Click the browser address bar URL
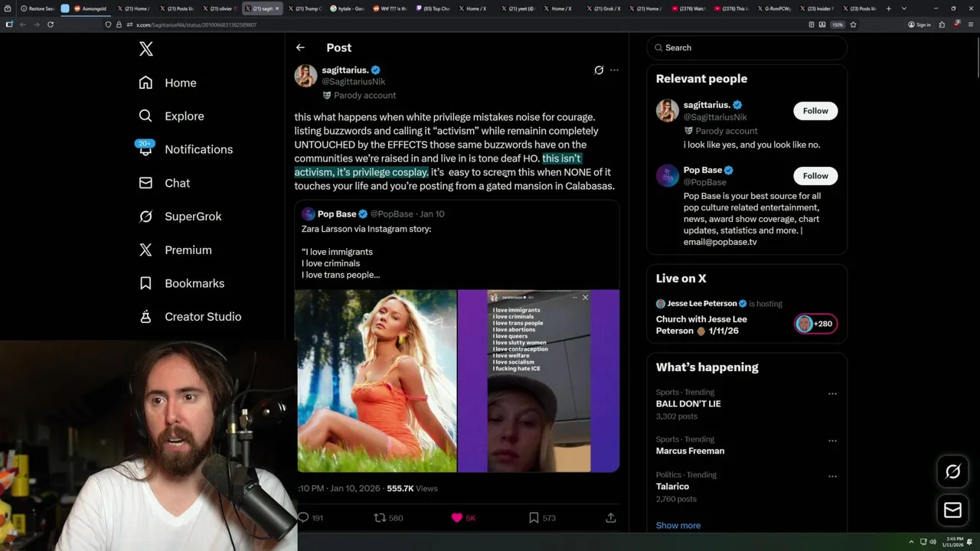Viewport: 980px width, 551px height. tap(196, 24)
